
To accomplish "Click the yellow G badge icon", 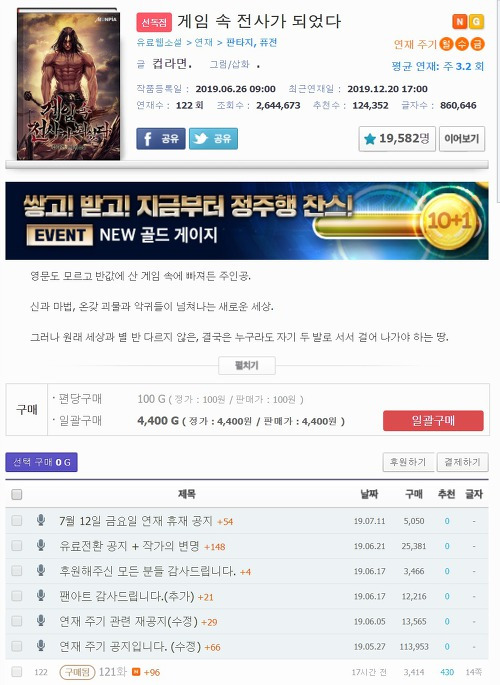I will coord(476,21).
